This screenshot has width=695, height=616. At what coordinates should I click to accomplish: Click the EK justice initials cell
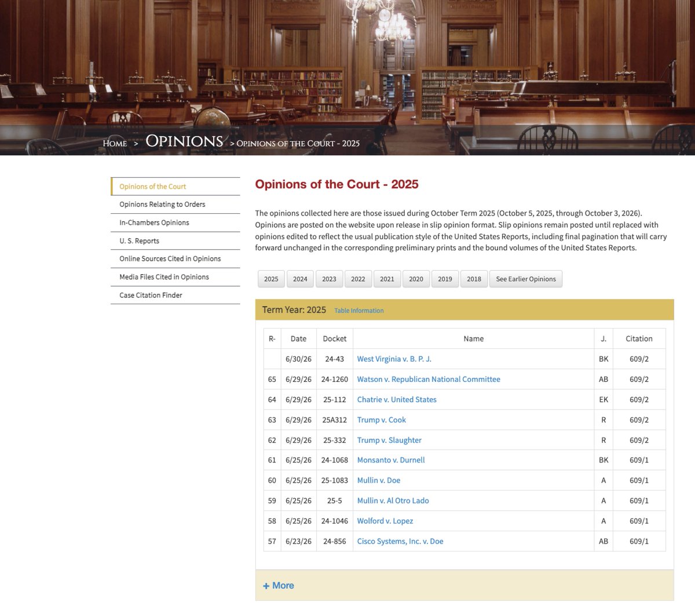[x=603, y=400]
